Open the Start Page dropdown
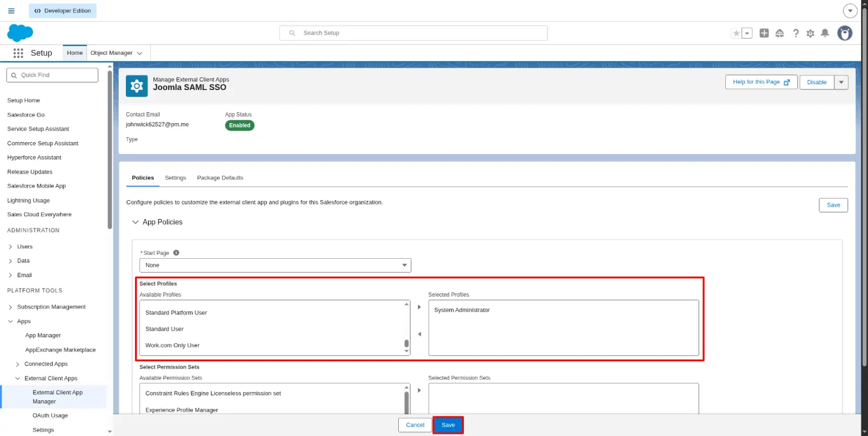 (x=275, y=265)
